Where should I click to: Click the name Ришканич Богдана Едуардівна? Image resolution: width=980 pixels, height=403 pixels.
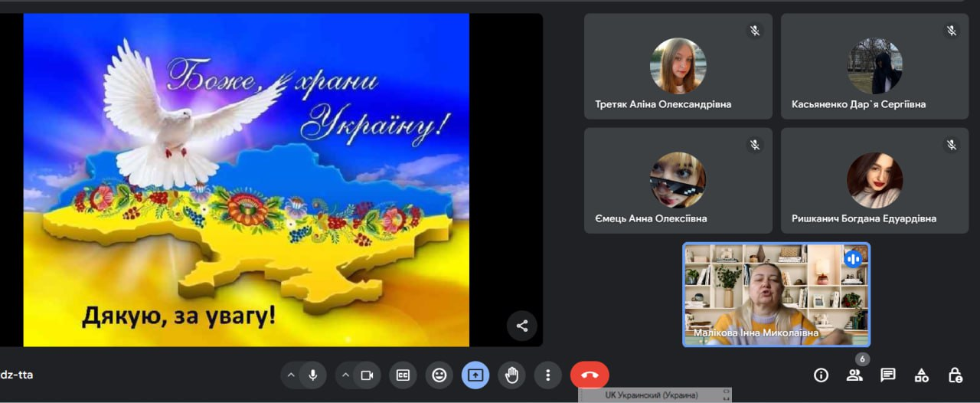point(864,218)
